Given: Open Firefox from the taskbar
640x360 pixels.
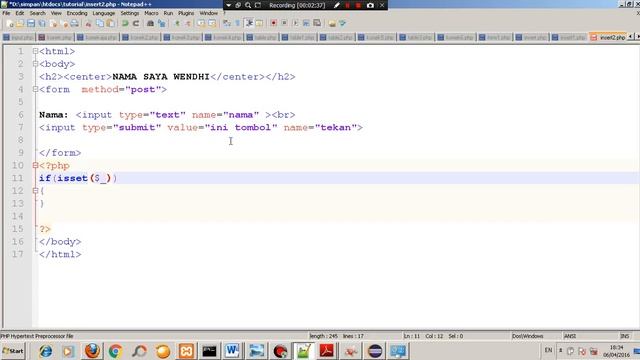Looking at the screenshot, I should click(x=92, y=351).
